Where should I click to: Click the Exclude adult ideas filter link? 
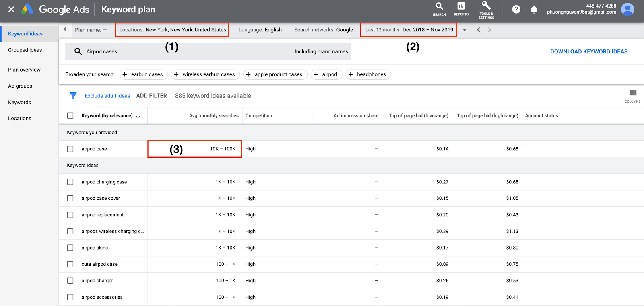point(107,96)
